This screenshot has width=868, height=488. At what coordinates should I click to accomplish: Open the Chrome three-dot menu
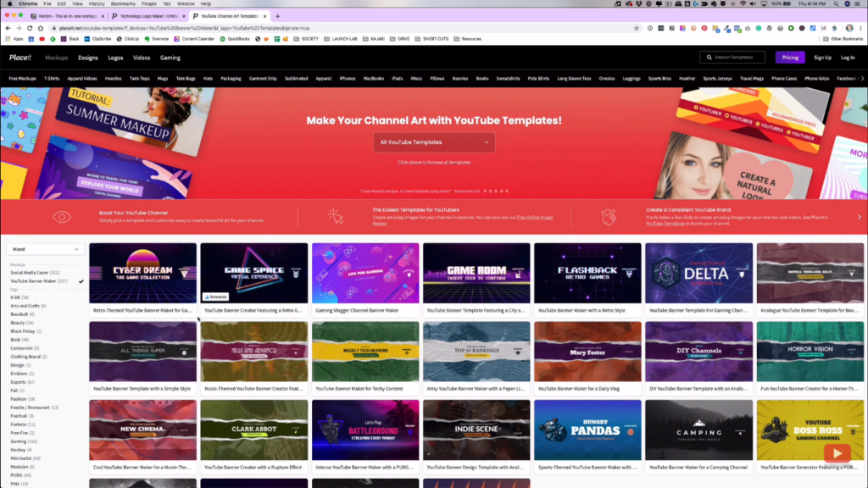click(x=861, y=28)
